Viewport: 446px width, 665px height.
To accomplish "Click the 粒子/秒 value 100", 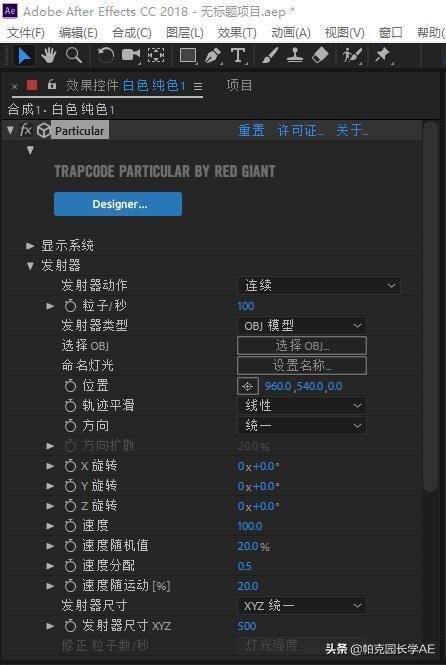I will coord(246,306).
